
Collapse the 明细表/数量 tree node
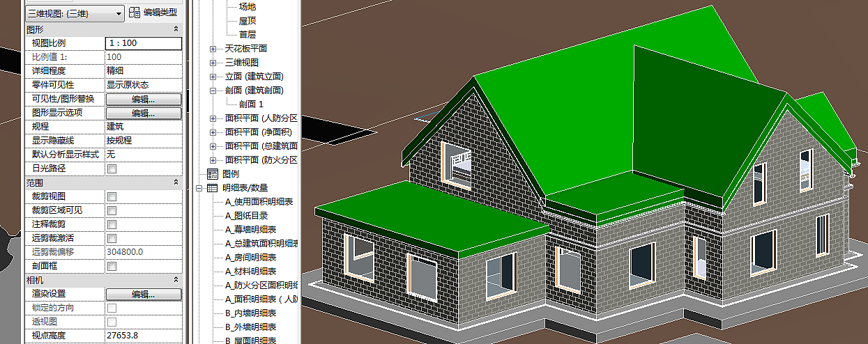[200, 188]
